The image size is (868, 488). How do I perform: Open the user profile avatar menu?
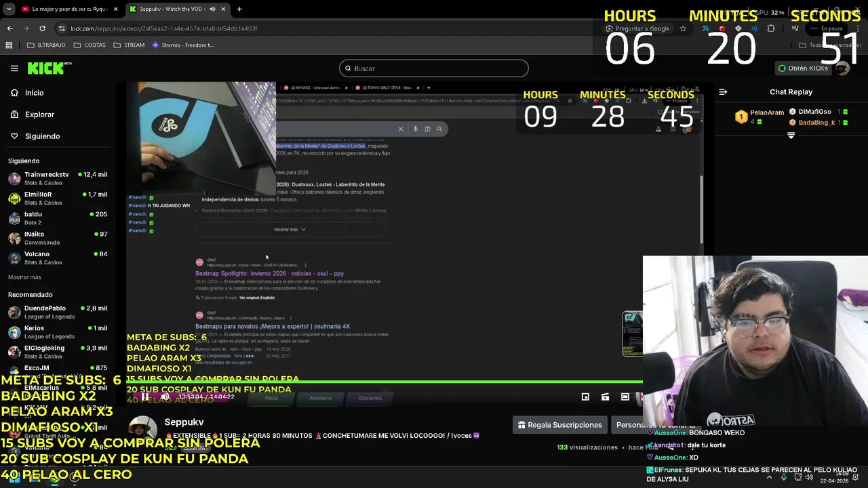pos(842,68)
